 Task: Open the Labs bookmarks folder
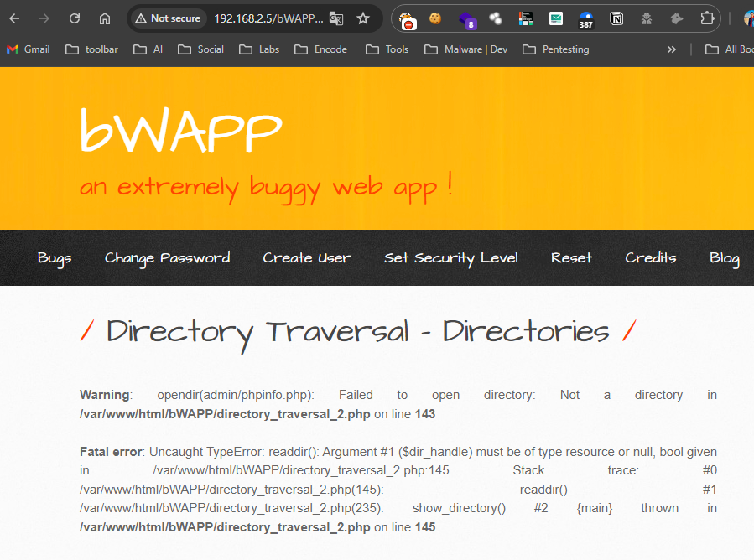pos(259,49)
